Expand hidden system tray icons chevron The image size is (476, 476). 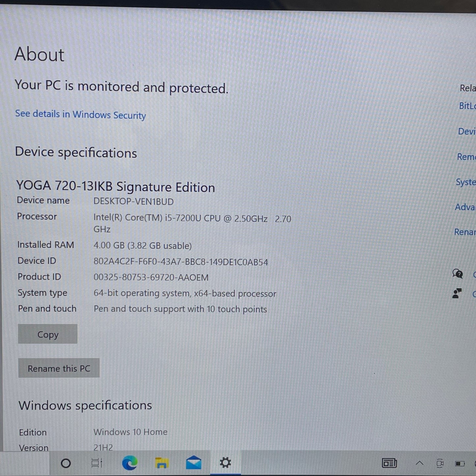click(419, 463)
